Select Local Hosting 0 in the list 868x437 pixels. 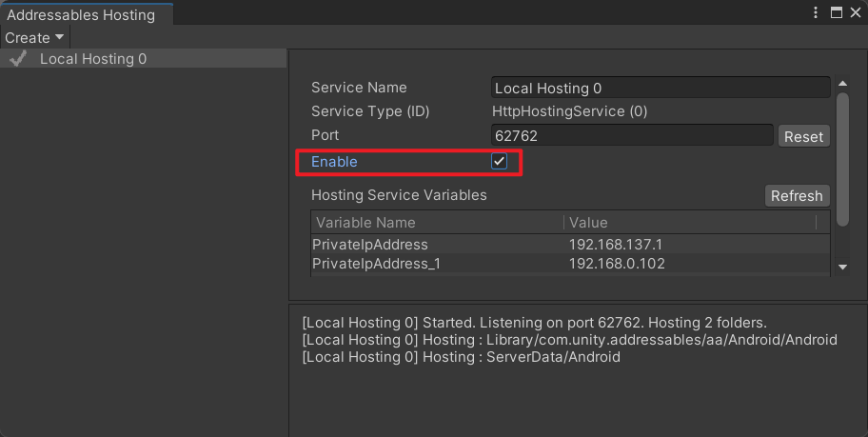coord(144,59)
